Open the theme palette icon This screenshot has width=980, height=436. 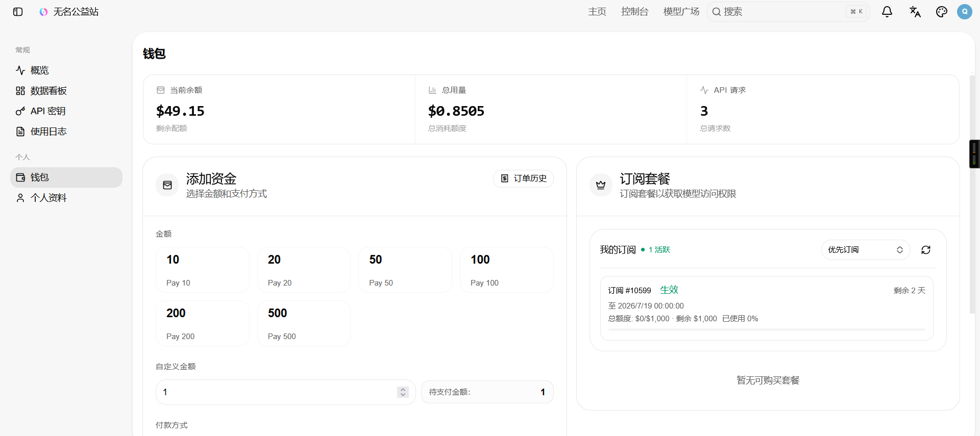(x=942, y=12)
